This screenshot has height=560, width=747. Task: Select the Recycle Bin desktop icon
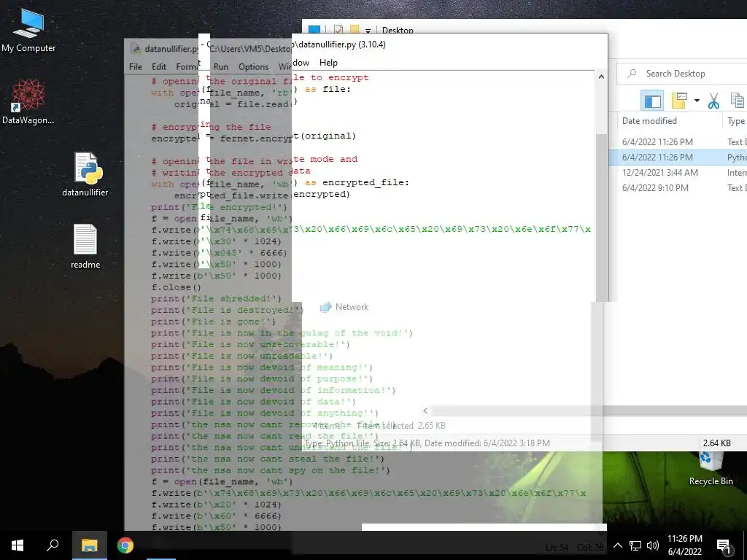click(x=711, y=469)
